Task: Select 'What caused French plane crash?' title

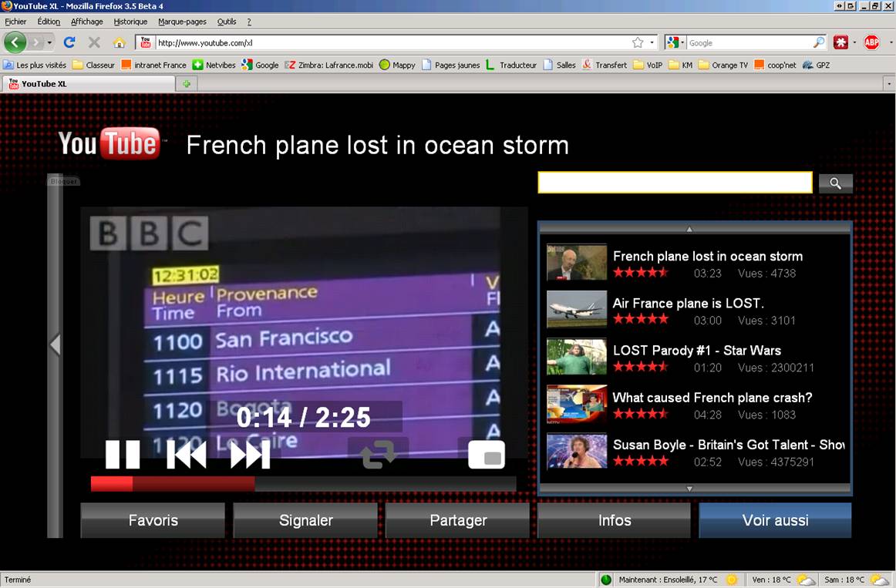Action: (712, 398)
